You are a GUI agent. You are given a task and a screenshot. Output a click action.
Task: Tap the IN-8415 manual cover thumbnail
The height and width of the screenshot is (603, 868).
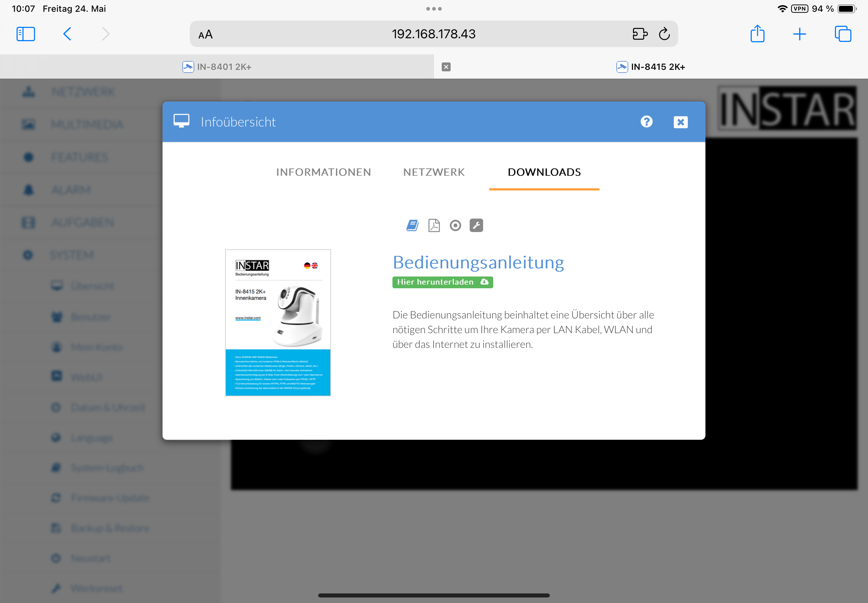coord(278,322)
